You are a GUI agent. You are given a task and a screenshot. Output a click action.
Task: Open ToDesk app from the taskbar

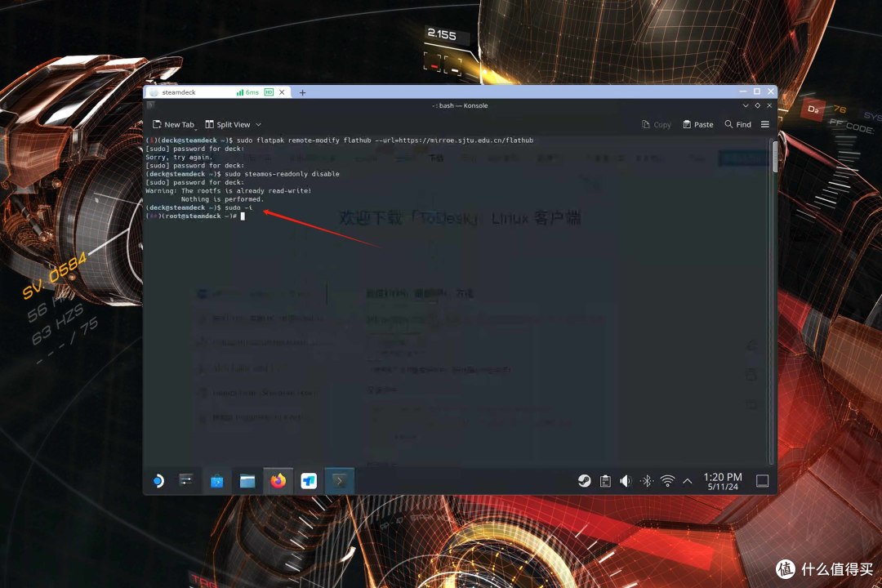(x=308, y=481)
